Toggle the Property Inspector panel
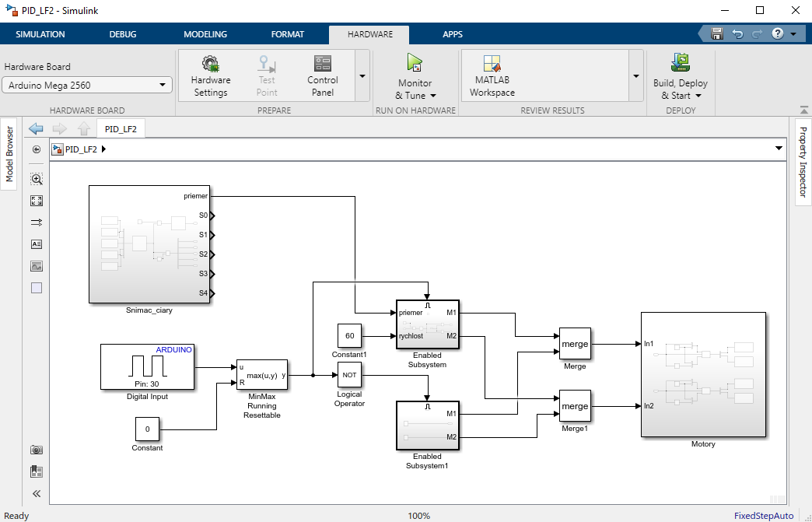Screen dimensions: 812x522 pyautogui.click(x=803, y=162)
